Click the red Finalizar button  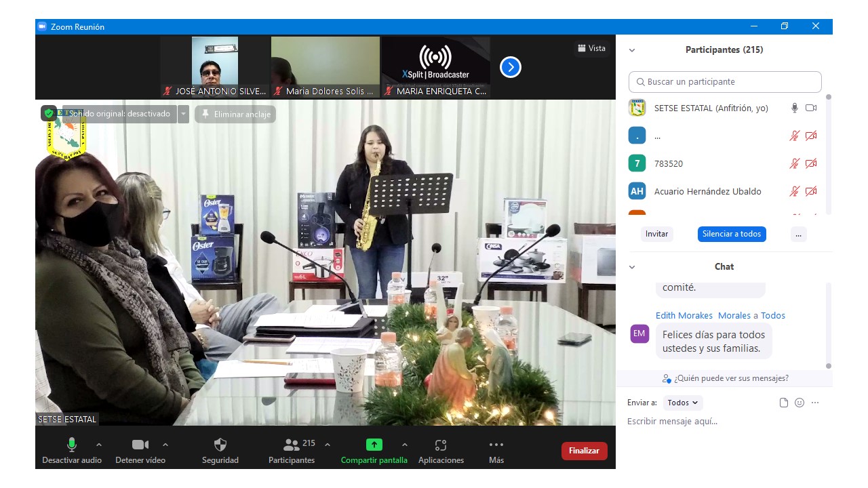click(584, 451)
